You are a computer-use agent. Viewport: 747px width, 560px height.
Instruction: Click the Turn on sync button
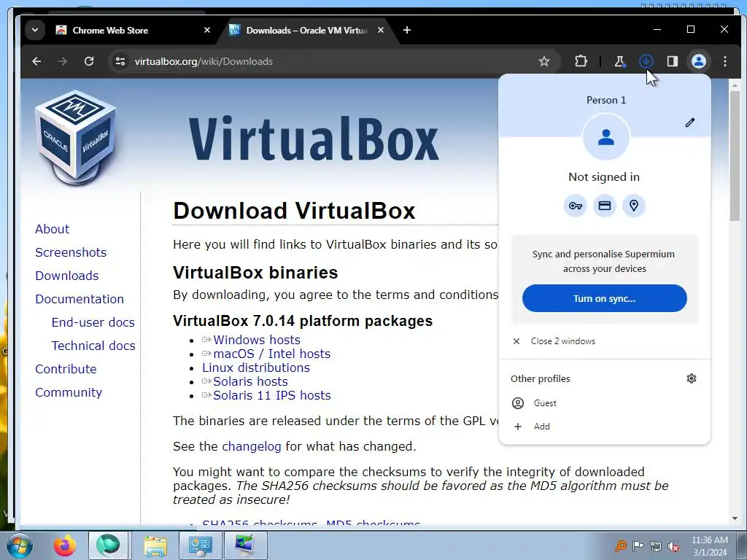(605, 298)
